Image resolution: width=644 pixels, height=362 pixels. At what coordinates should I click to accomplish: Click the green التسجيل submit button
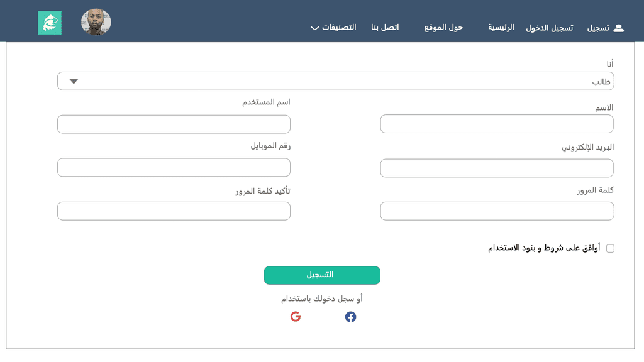322,275
